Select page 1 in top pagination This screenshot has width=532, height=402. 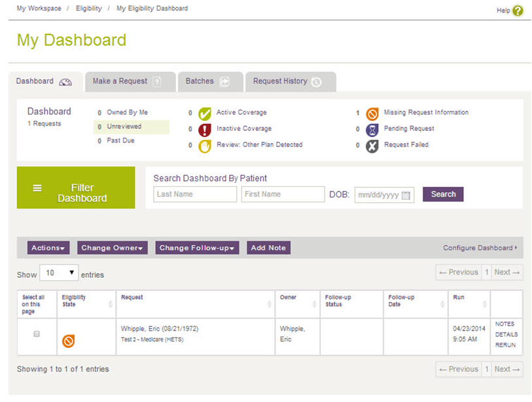pyautogui.click(x=487, y=272)
